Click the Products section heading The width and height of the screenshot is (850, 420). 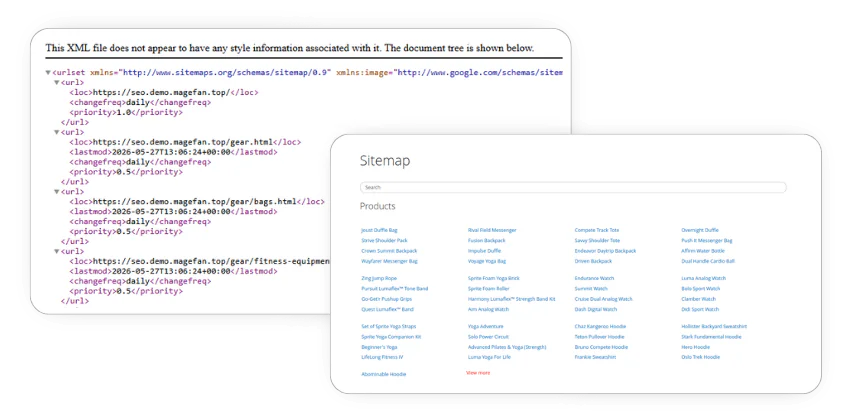pyautogui.click(x=378, y=206)
